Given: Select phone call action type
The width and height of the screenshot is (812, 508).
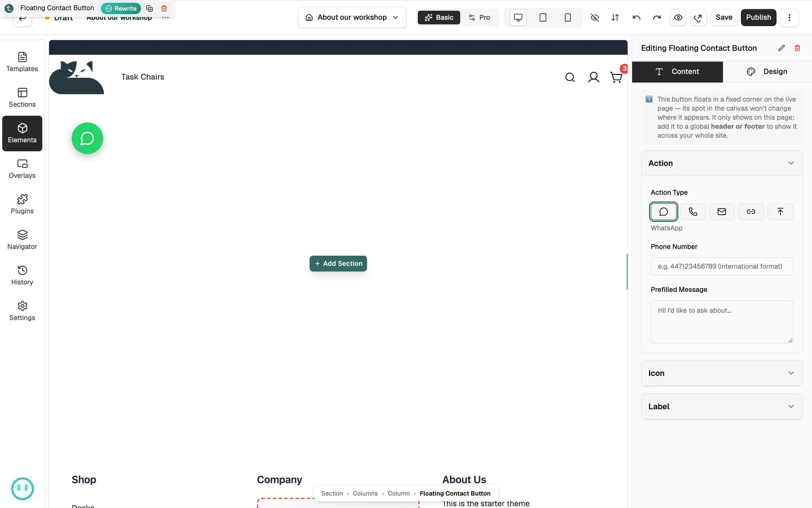Looking at the screenshot, I should tap(693, 212).
